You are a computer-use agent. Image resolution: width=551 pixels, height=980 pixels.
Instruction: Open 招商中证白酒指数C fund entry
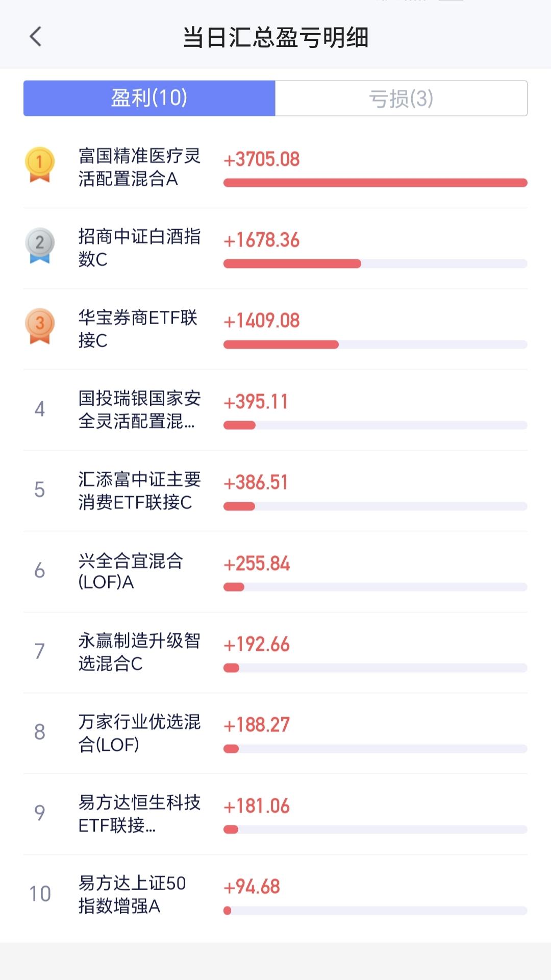pyautogui.click(x=275, y=248)
